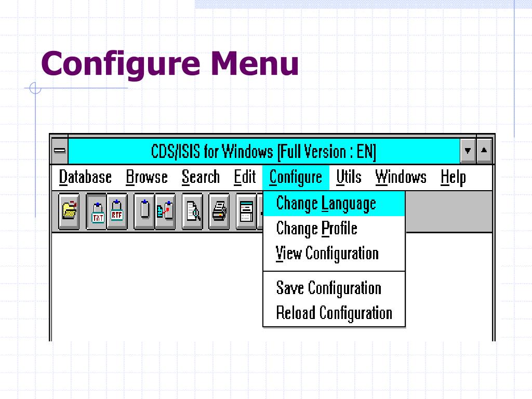532x399 pixels.
Task: Click the minimize down-arrow button
Action: pos(468,151)
